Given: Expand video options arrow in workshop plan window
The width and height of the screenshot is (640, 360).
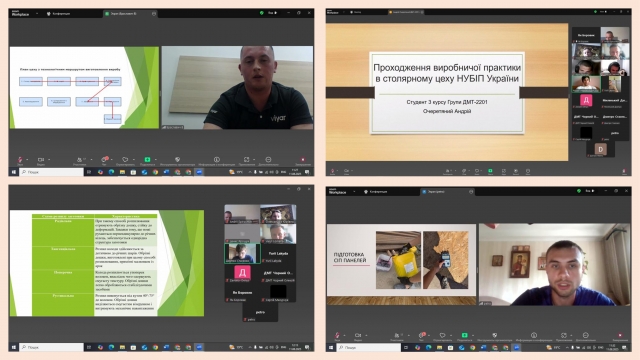Looking at the screenshot, I should [49, 160].
